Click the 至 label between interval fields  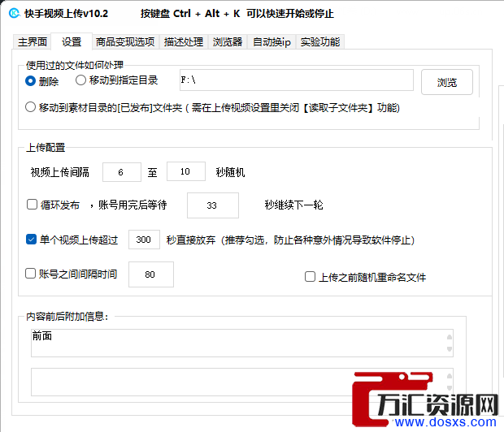152,173
